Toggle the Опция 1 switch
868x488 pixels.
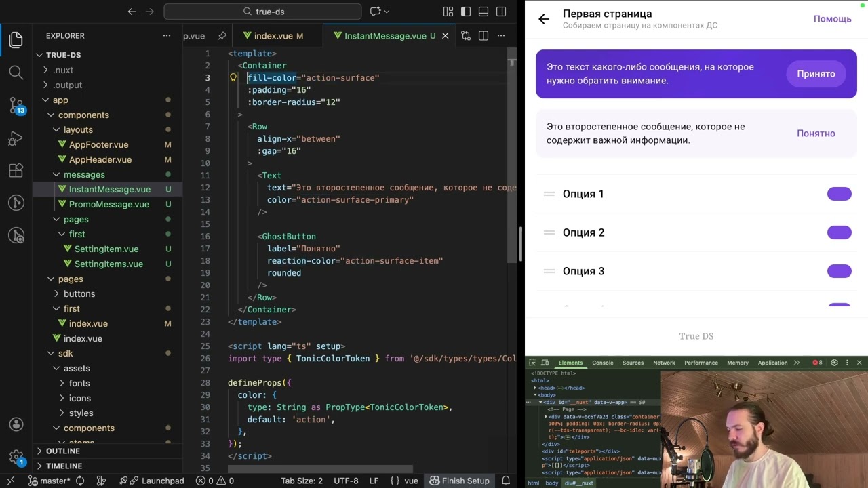click(x=840, y=194)
